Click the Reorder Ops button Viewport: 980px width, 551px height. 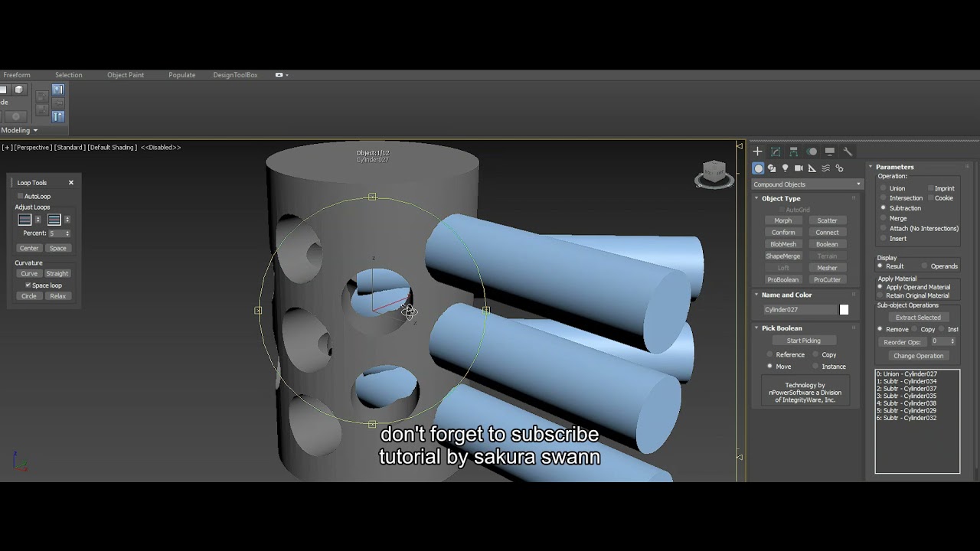pyautogui.click(x=902, y=342)
